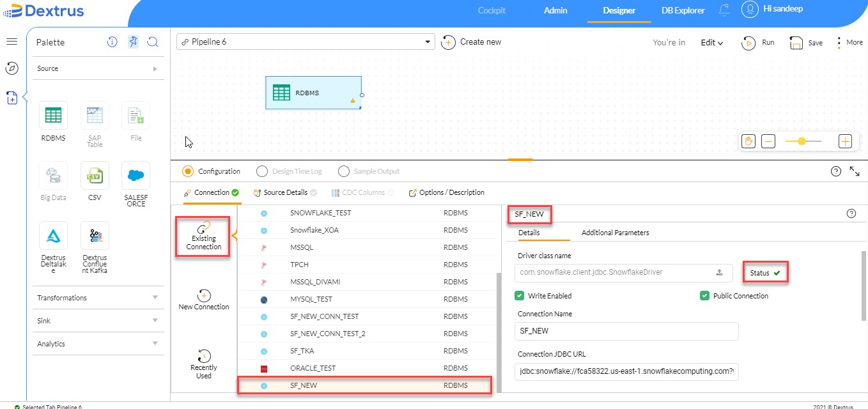This screenshot has height=409, width=868.
Task: Select the MYSQL_TEST connection row
Action: click(366, 299)
